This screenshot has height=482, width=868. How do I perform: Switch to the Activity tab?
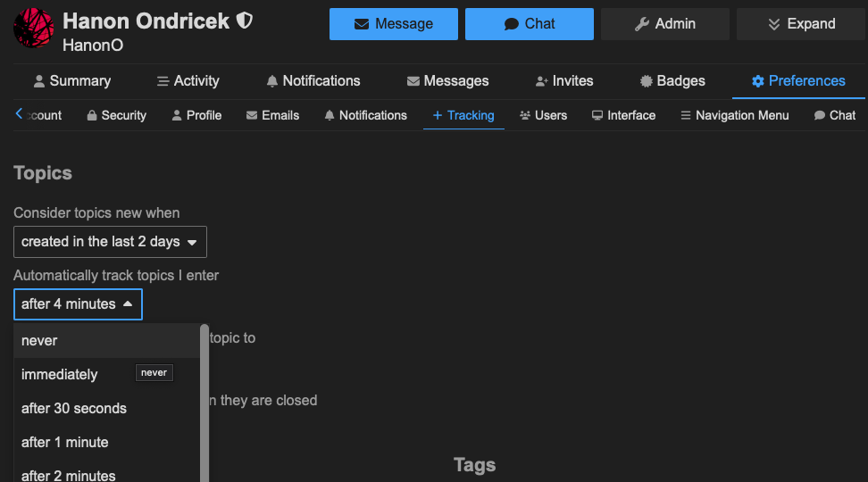(x=188, y=81)
